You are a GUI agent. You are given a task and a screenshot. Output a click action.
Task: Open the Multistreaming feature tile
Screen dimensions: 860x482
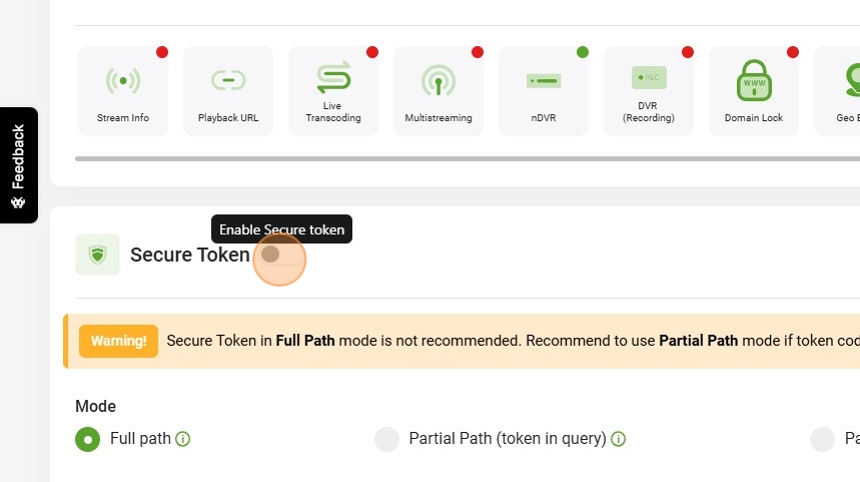(x=438, y=91)
